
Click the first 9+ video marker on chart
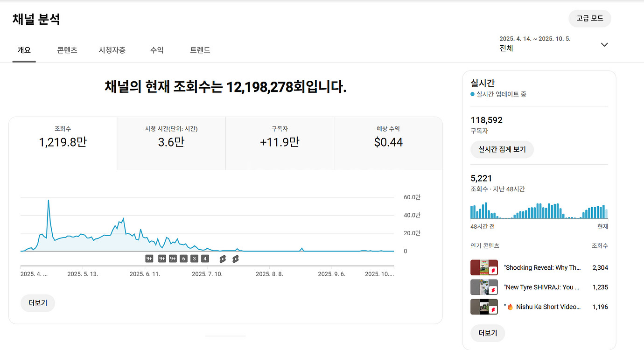pos(149,259)
